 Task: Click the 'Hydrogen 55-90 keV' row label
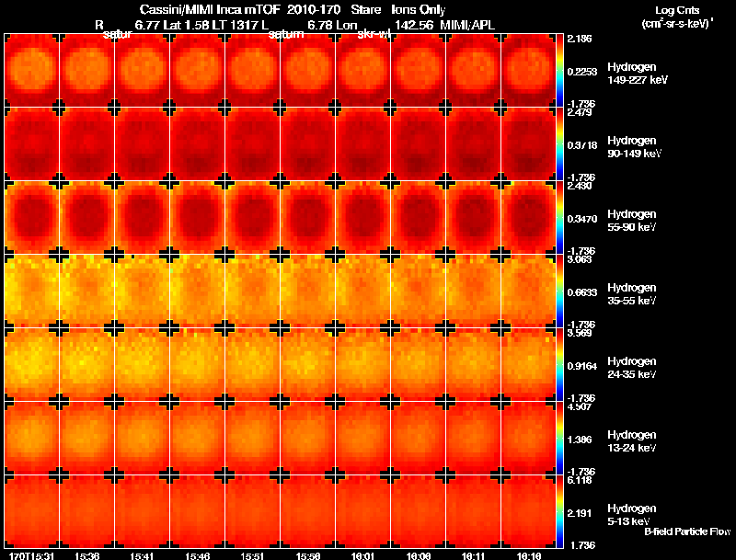tap(632, 221)
